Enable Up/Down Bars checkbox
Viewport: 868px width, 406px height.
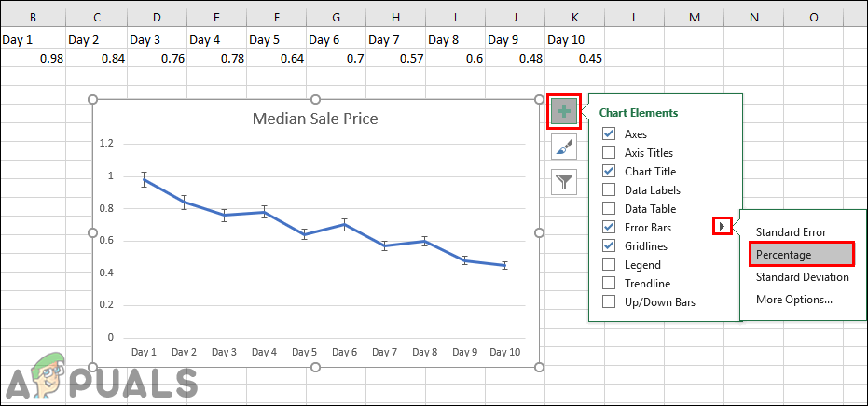(609, 302)
